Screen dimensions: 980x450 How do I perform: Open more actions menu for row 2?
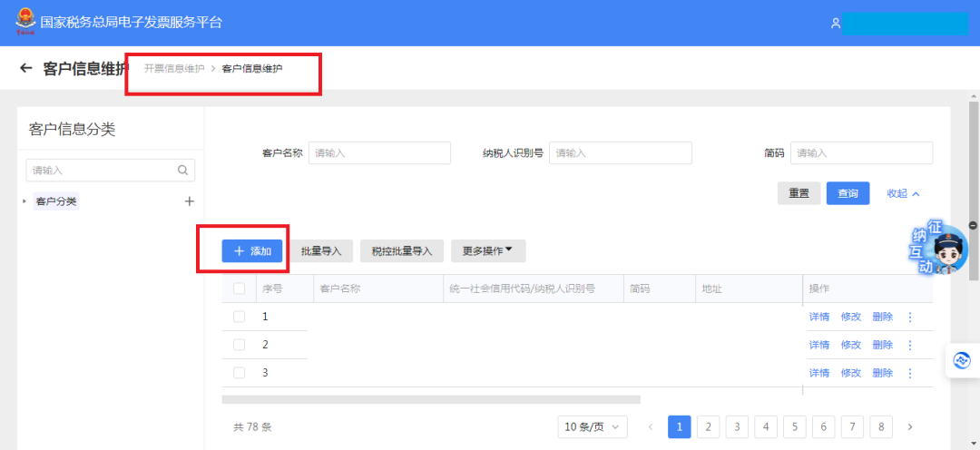(x=910, y=345)
